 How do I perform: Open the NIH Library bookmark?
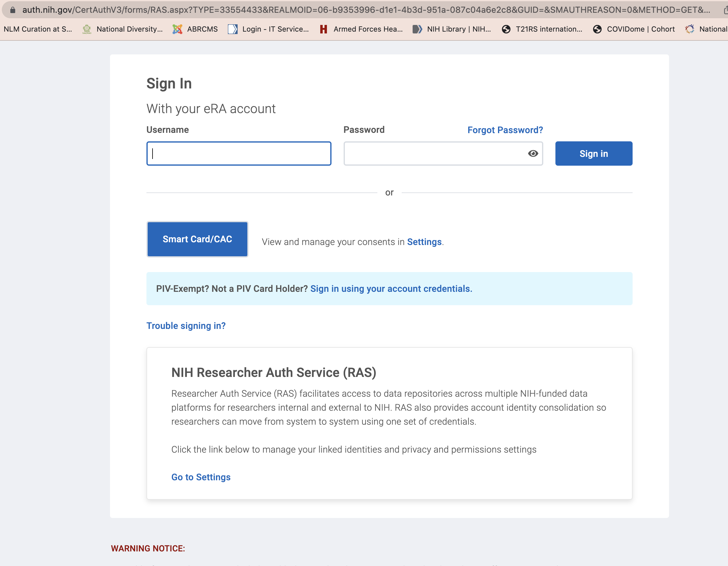(x=452, y=29)
